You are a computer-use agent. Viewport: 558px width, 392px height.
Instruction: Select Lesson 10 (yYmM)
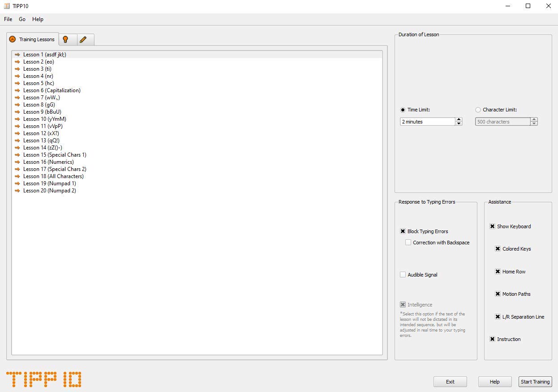[x=197, y=119]
